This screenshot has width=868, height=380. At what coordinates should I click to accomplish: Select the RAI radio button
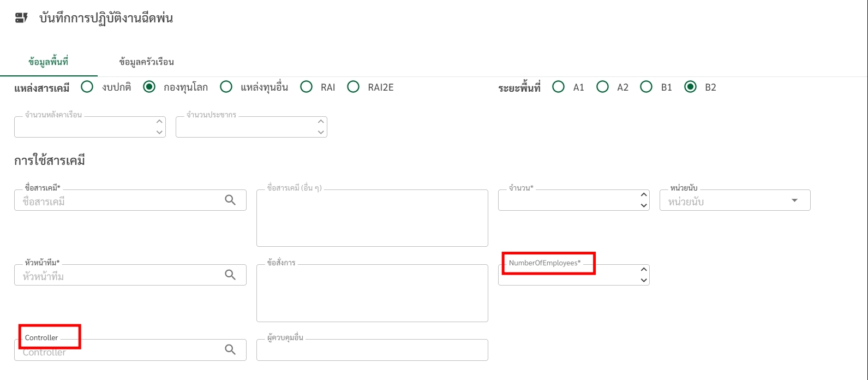click(307, 87)
